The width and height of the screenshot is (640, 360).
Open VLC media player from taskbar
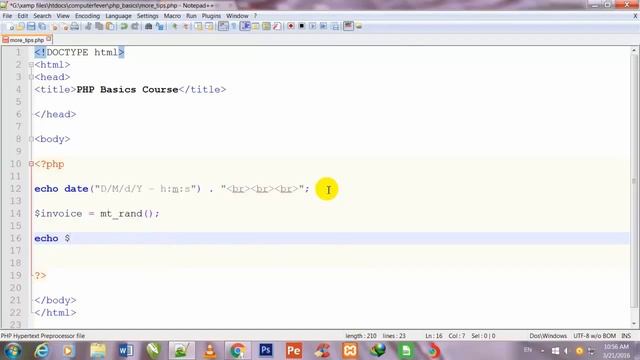pos(210,351)
